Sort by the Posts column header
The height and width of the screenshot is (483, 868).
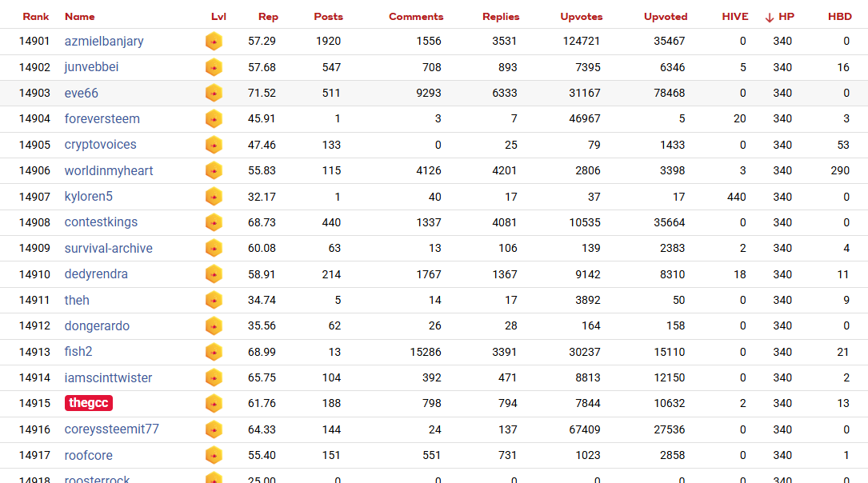click(x=329, y=17)
